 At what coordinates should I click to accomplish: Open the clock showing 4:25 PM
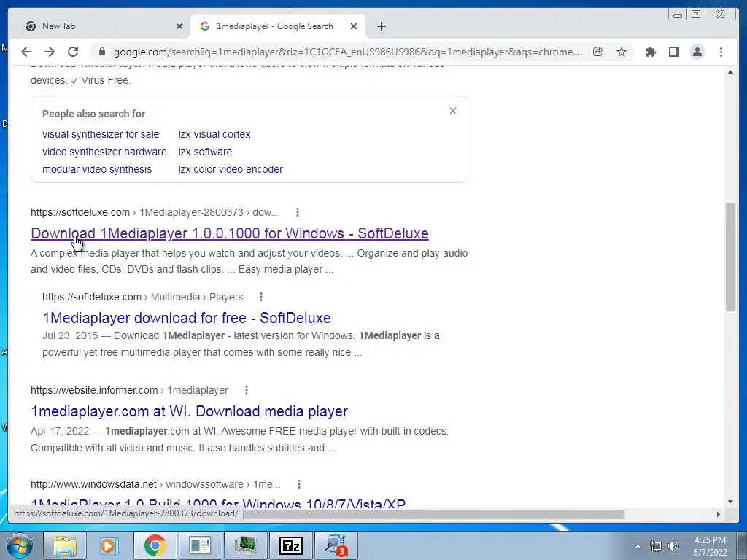point(710,546)
